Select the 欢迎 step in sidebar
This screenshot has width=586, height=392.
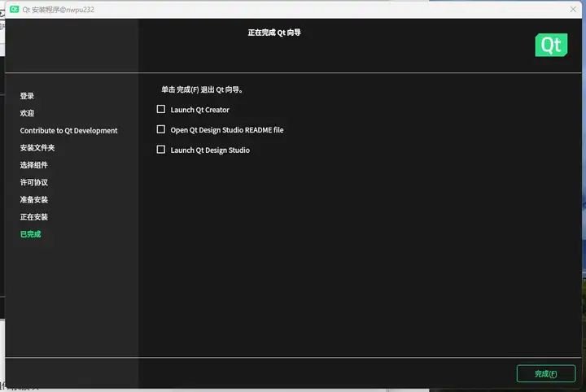(27, 113)
